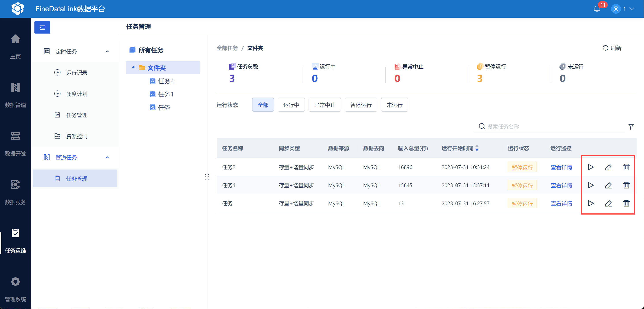Start task 任务2 with play icon
Viewport: 644px width, 309px height.
point(591,167)
